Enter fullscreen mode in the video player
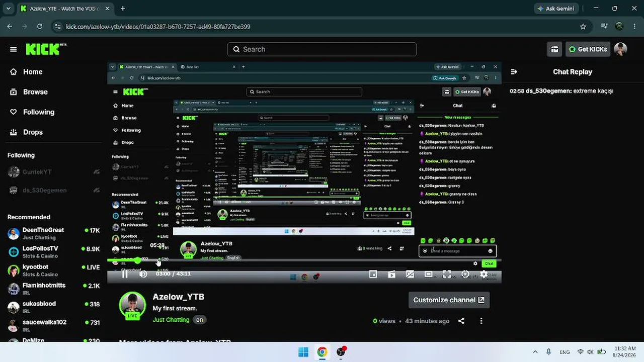Viewport: 644px width, 362px height. tap(447, 274)
